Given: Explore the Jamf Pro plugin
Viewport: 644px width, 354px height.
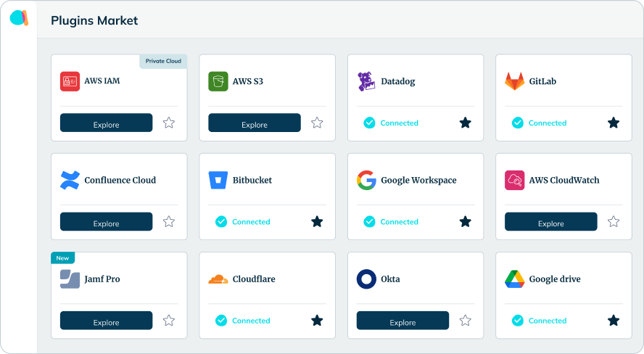Looking at the screenshot, I should (x=107, y=321).
